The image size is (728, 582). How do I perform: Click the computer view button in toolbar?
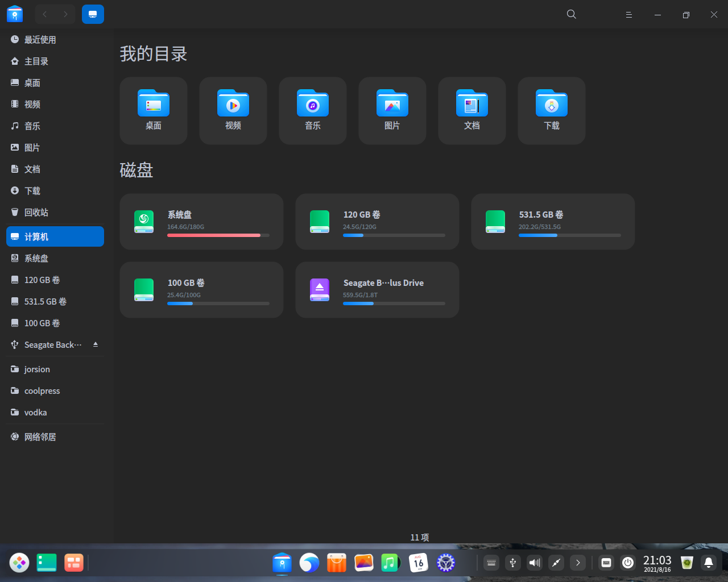point(93,14)
